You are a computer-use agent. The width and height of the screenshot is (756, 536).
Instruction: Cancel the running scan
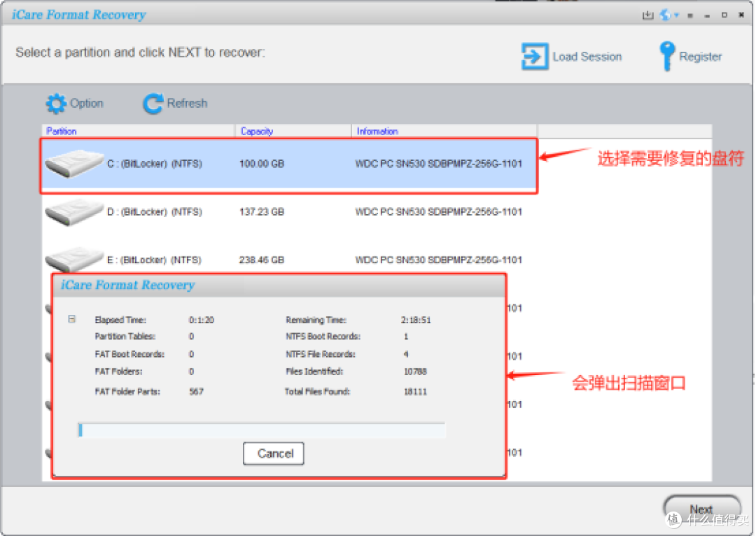click(x=274, y=453)
